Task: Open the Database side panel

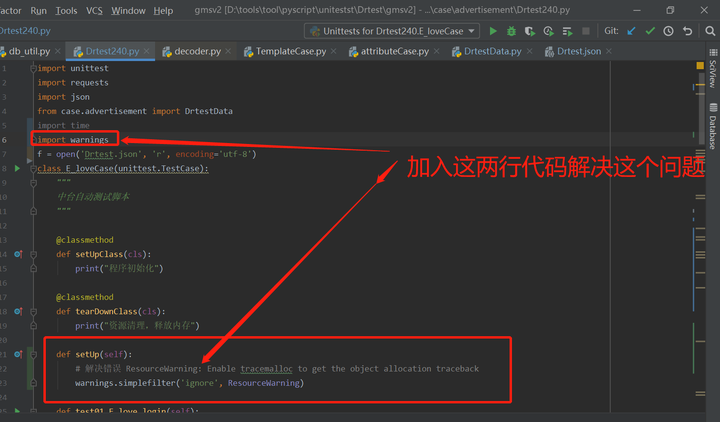Action: click(713, 127)
